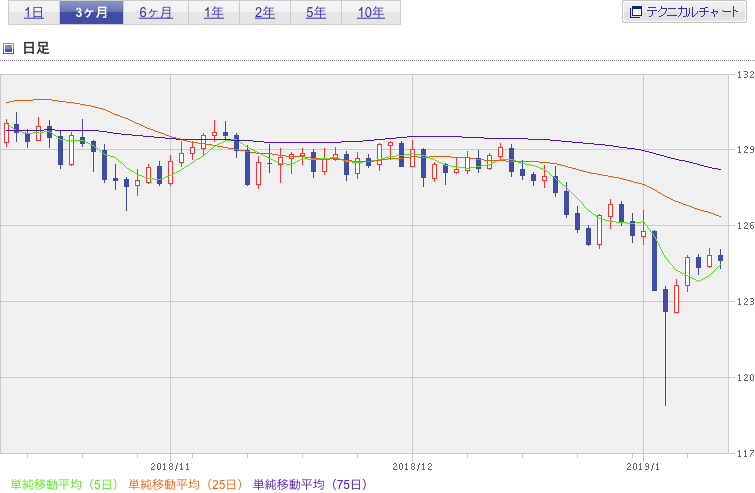Switch chart to 5年 range
Viewport: 755px width, 493px height.
pos(316,13)
